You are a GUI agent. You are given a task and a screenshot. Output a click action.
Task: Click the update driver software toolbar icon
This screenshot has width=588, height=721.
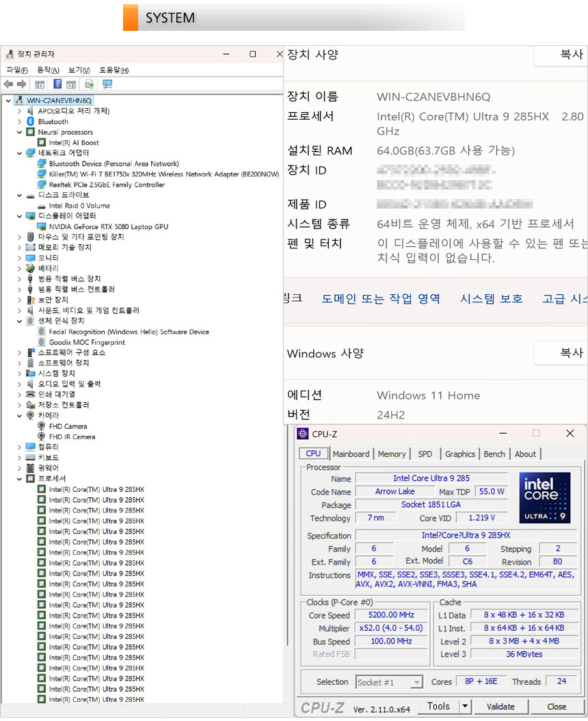(x=89, y=84)
